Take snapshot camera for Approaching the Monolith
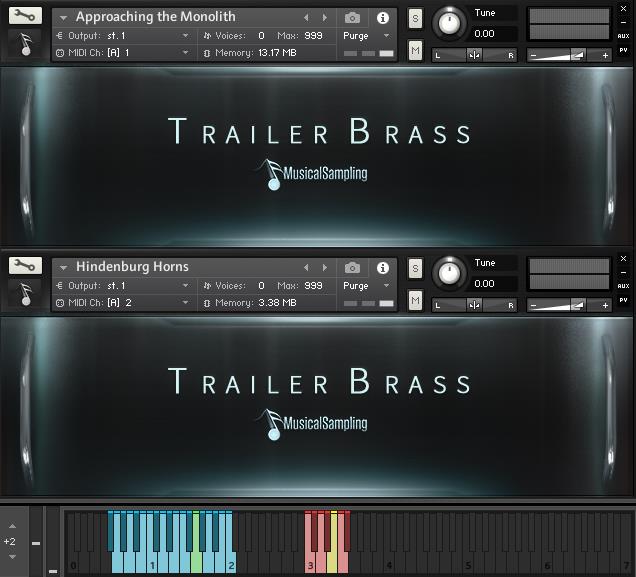The image size is (636, 577). point(352,17)
